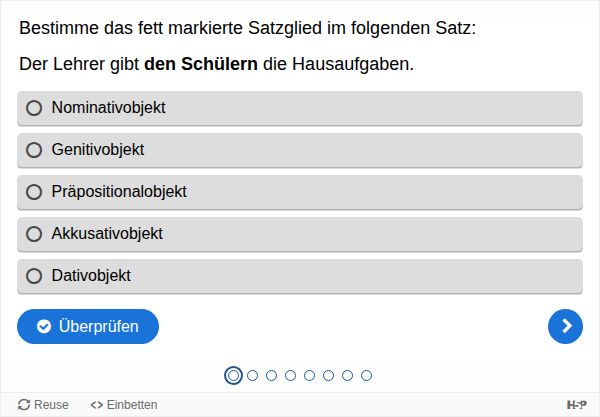Jump to question 4 progress dot
Viewport: 600px width, 417px height.
point(290,375)
